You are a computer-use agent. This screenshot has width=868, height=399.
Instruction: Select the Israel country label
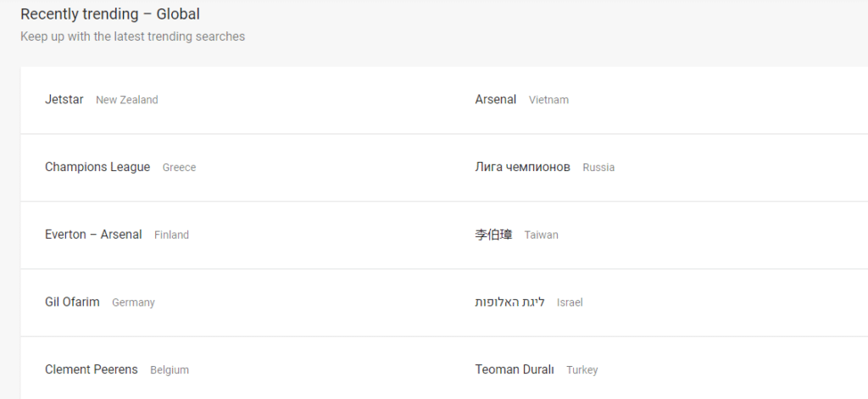570,303
